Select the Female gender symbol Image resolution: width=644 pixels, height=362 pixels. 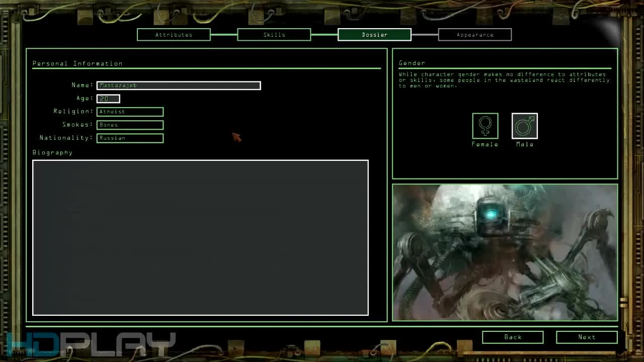pos(485,126)
